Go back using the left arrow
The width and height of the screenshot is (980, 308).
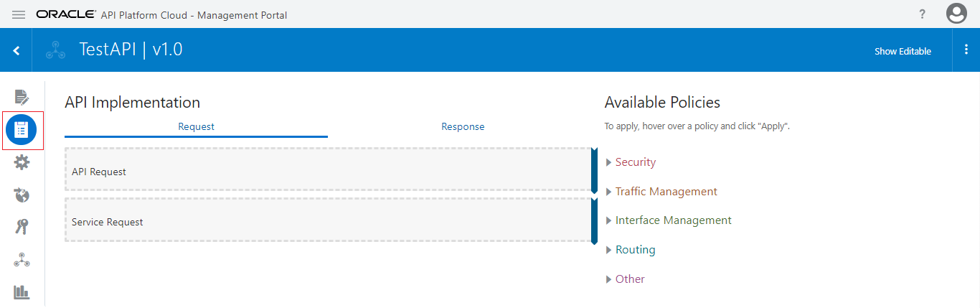click(x=17, y=50)
